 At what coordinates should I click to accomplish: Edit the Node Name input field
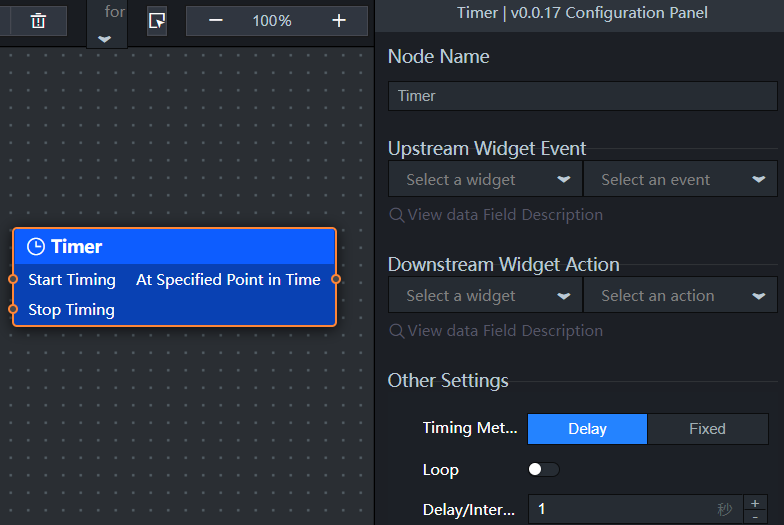click(582, 96)
